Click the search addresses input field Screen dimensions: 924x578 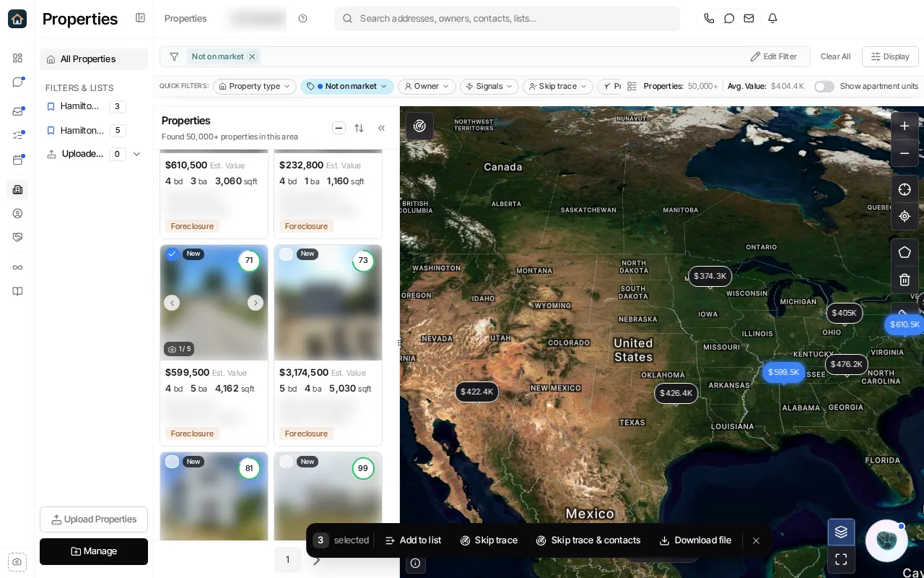[x=507, y=19]
